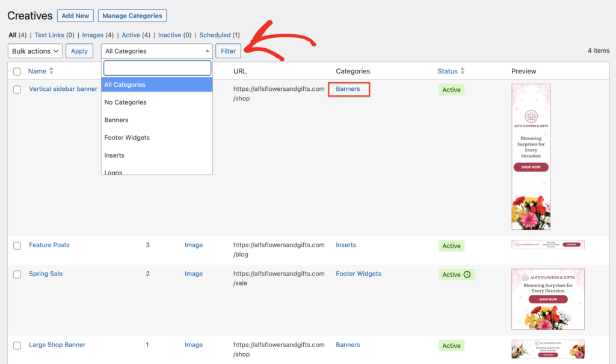Open Spring Sale creative
Viewport: 616px width, 364px height.
click(x=46, y=274)
